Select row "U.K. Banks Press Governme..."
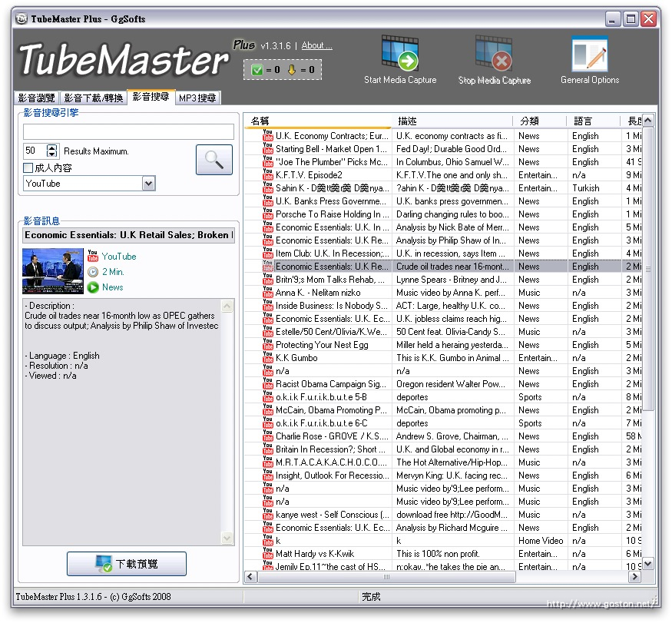672x623 pixels. (x=442, y=200)
